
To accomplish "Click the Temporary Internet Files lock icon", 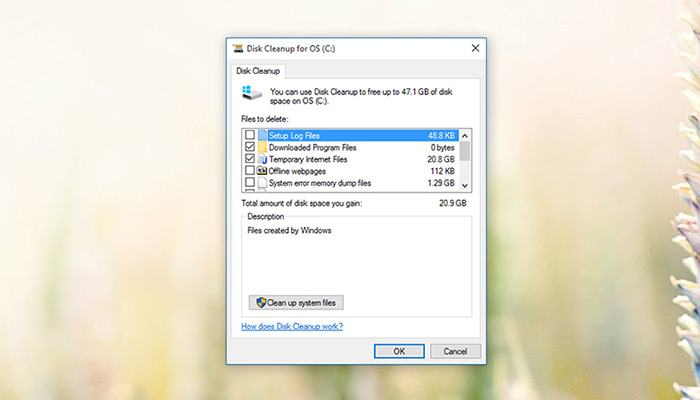I will (x=262, y=159).
